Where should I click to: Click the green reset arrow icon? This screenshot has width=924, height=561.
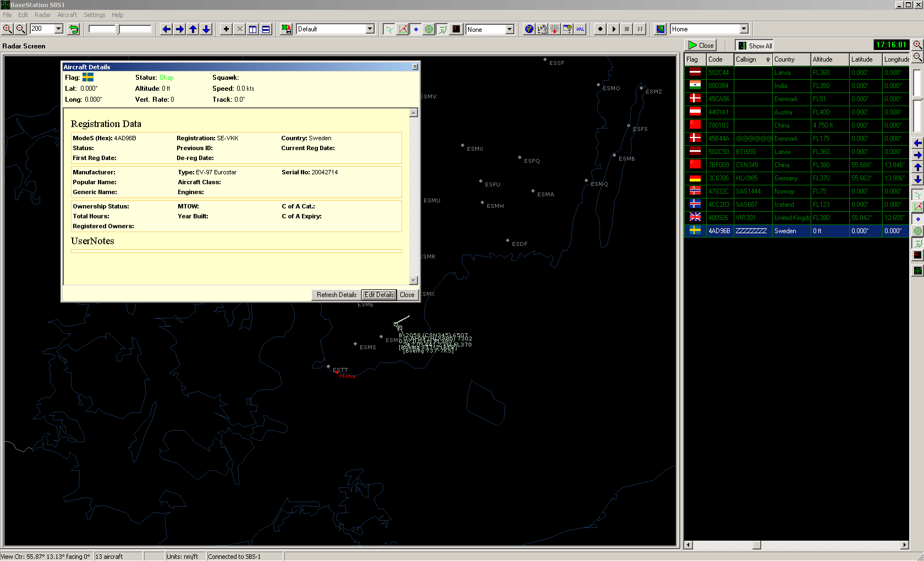click(74, 29)
